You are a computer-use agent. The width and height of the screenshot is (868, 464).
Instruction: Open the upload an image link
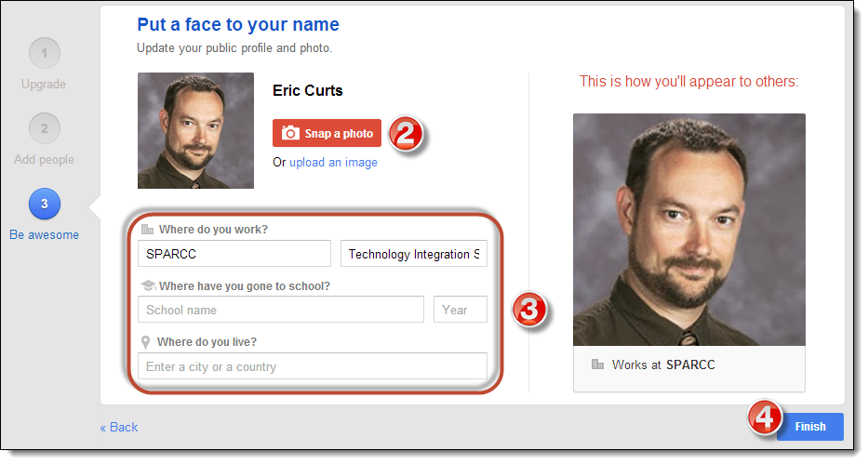333,163
